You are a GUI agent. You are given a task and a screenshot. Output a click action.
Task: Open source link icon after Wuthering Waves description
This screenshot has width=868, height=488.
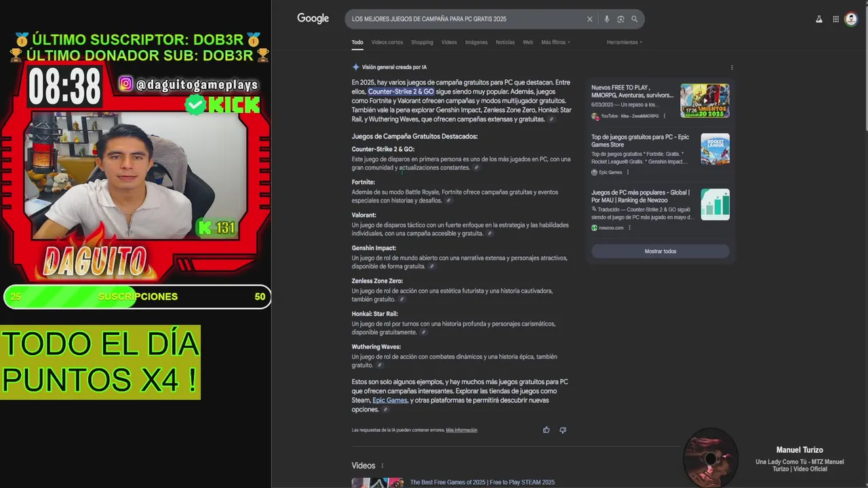379,365
